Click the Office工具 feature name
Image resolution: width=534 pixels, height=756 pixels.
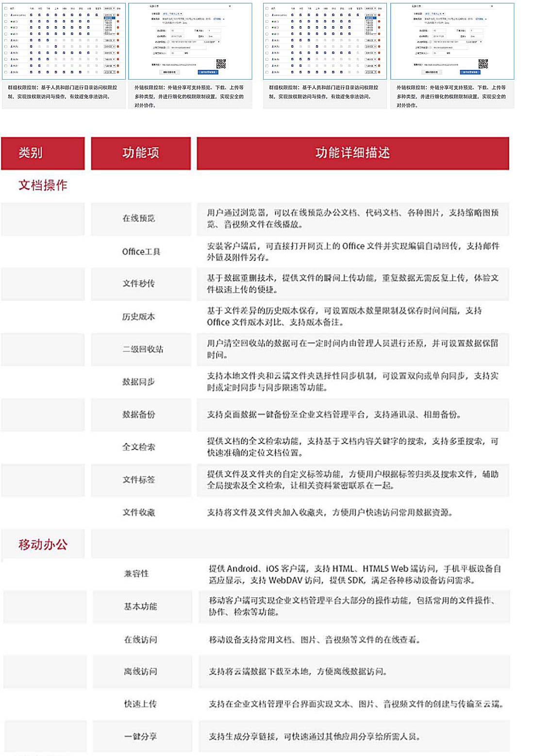click(x=141, y=252)
